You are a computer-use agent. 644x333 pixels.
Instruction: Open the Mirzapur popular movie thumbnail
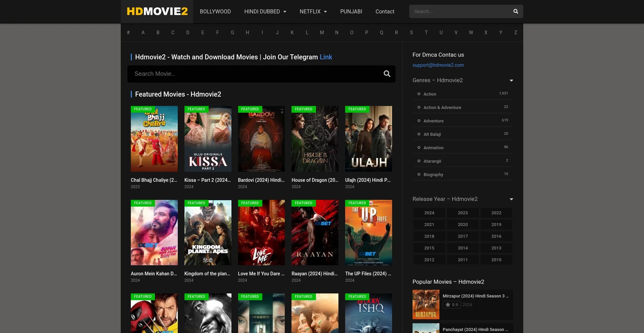[x=426, y=304]
